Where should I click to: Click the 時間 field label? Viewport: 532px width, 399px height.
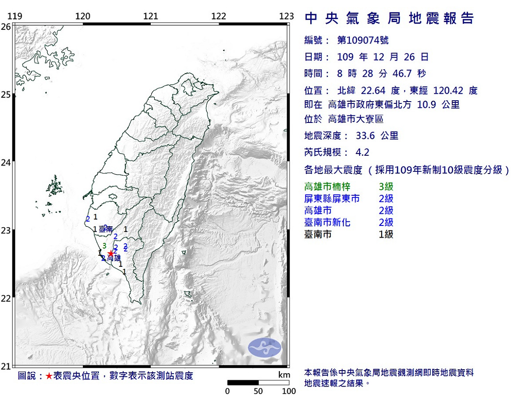317,74
